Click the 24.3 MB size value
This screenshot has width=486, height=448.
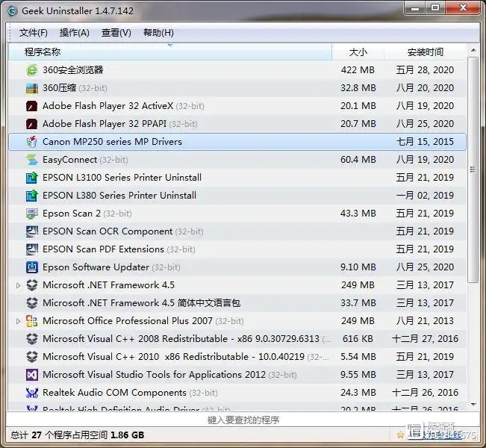point(358,393)
